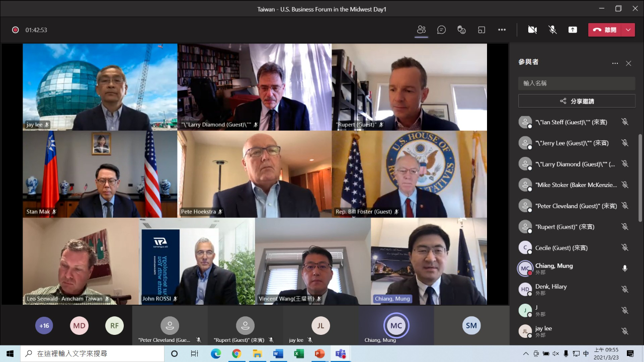The image size is (644, 362).
Task: Toggle mute icon beside Chiang, Mung
Action: click(624, 268)
